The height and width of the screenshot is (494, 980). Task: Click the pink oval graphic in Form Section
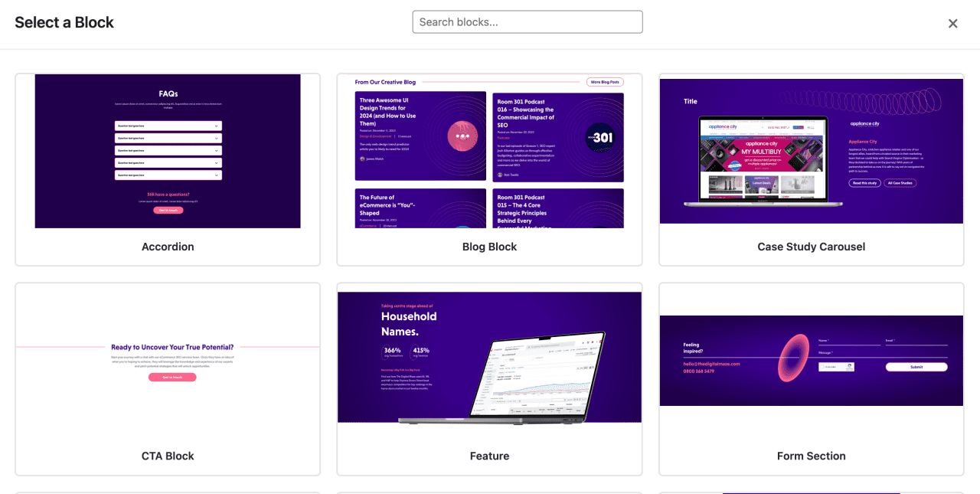[792, 358]
